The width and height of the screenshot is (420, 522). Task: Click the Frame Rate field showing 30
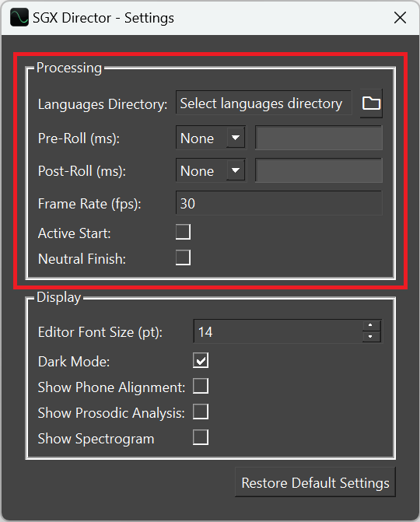click(x=279, y=203)
